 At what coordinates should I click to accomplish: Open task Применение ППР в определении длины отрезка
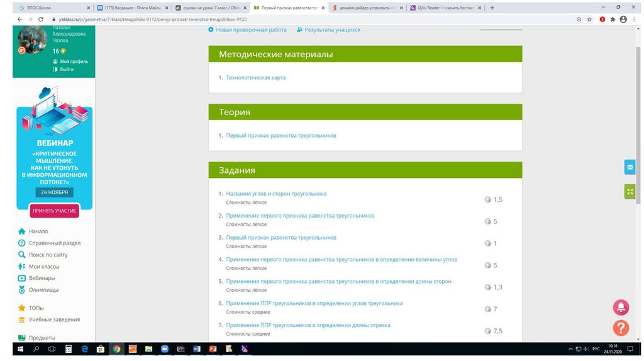tap(308, 325)
